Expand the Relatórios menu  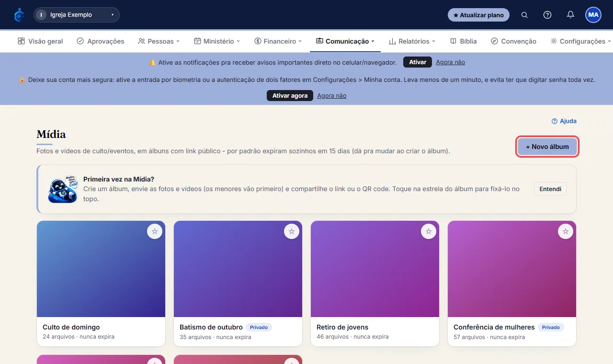coord(412,41)
